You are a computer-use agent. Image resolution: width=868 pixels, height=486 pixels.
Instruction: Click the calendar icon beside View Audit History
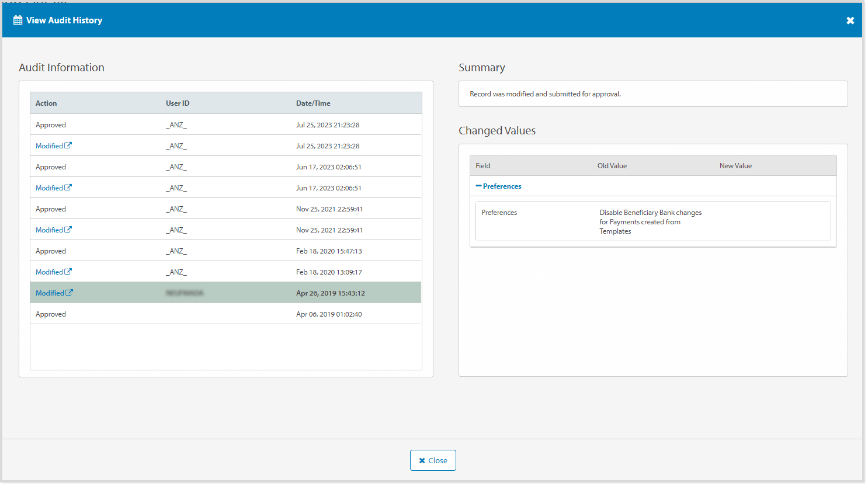[x=18, y=20]
